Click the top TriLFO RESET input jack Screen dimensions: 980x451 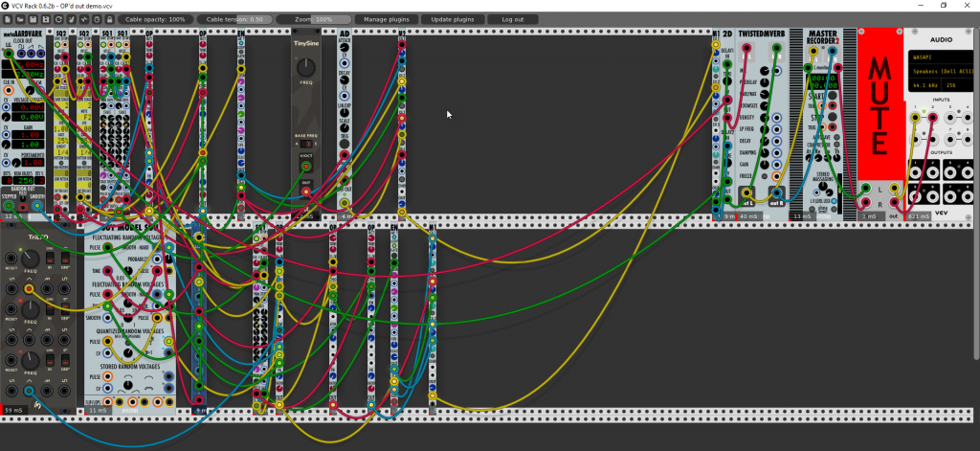11,259
